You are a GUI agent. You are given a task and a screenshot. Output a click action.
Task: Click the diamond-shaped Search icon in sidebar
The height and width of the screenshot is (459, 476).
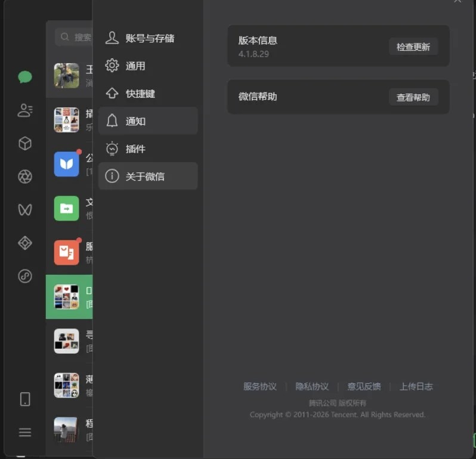25,243
